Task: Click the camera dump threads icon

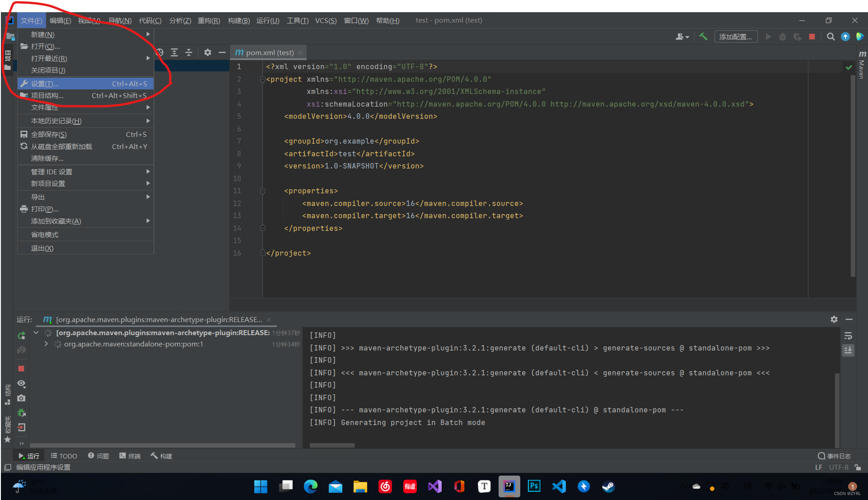Action: pos(21,398)
